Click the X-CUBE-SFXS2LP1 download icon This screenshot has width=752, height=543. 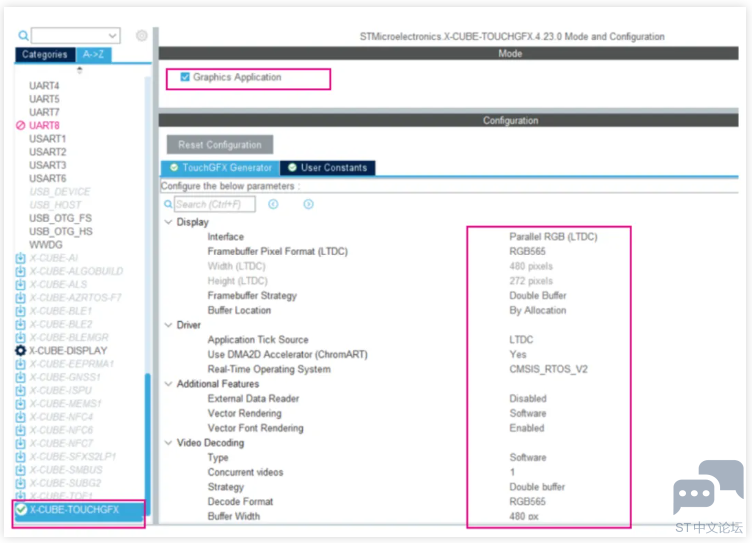click(x=21, y=457)
